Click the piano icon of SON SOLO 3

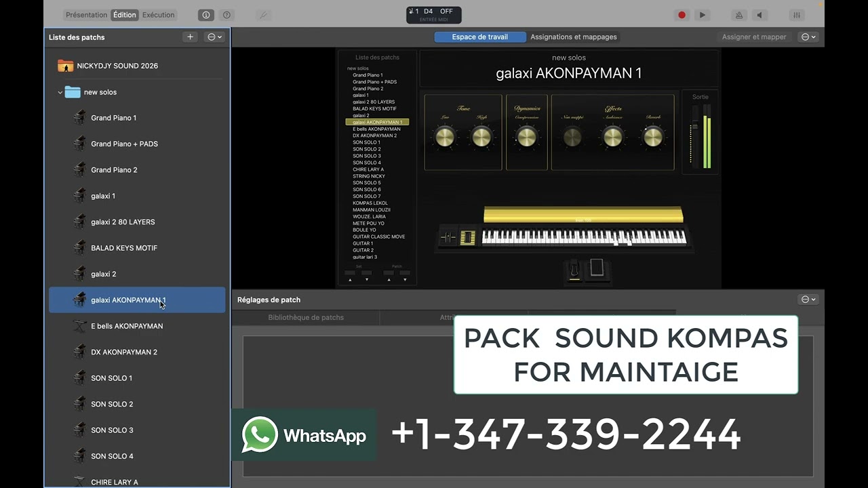pos(79,430)
